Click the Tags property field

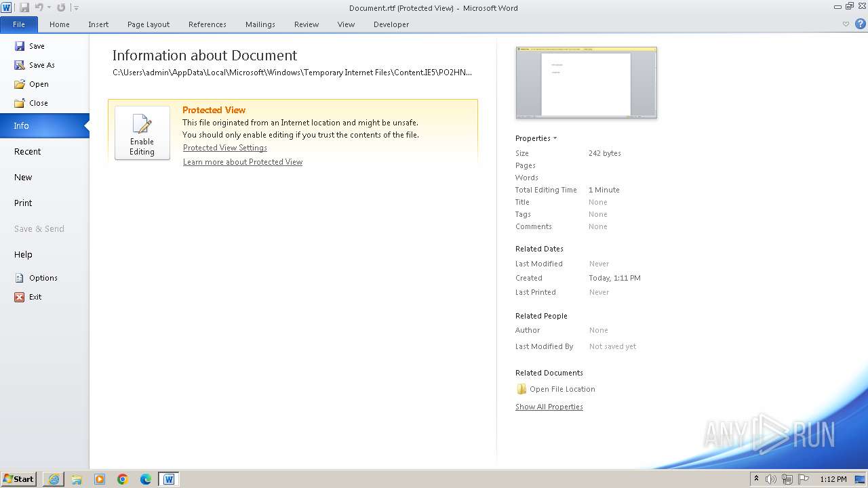598,214
